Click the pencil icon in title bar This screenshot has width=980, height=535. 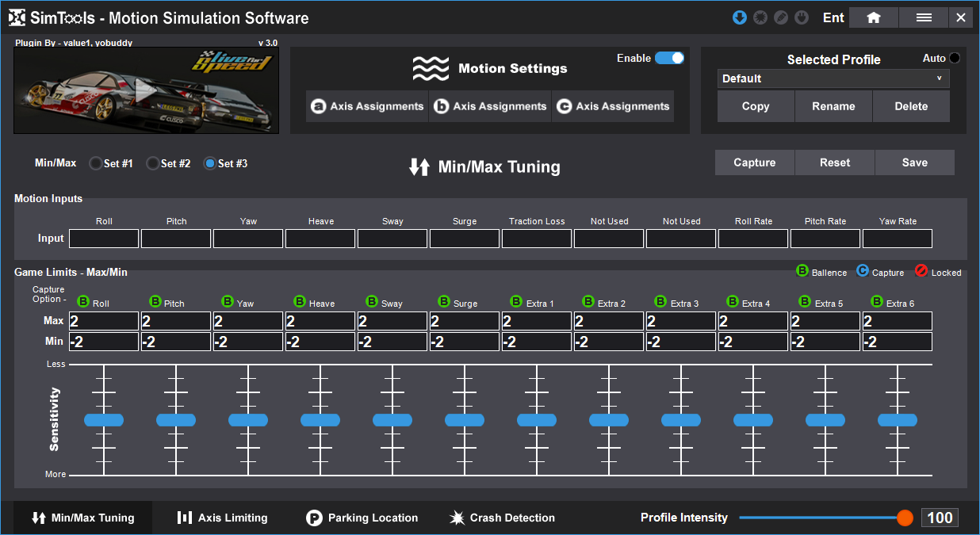coord(781,17)
